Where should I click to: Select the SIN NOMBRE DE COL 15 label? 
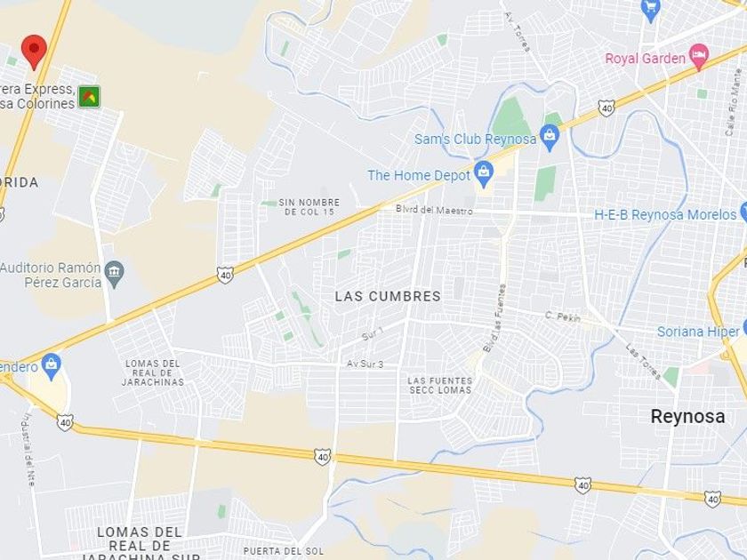click(x=309, y=207)
